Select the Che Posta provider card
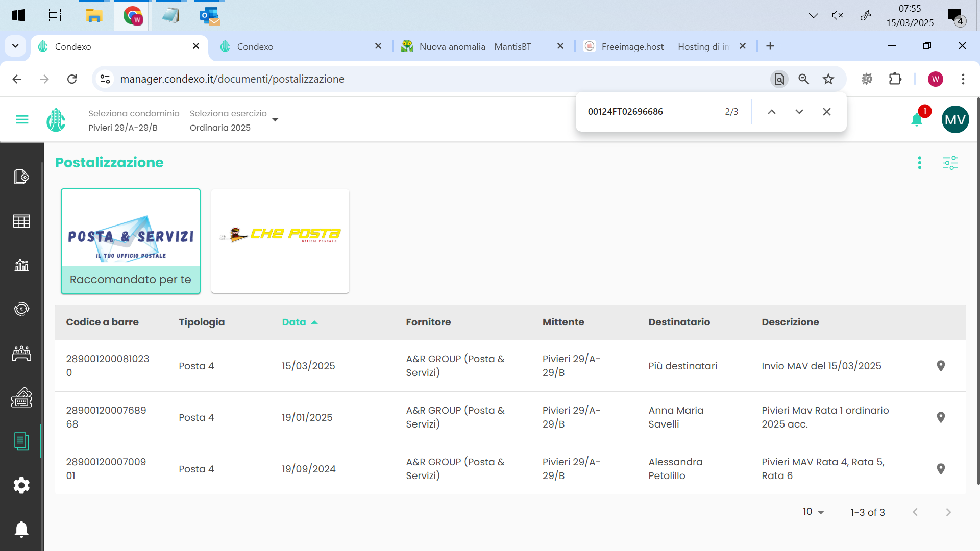 tap(280, 241)
